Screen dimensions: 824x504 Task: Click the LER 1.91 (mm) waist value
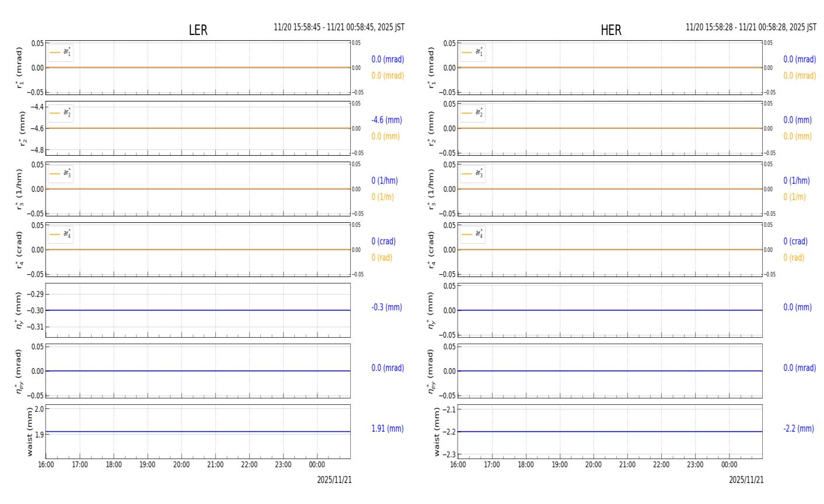pyautogui.click(x=387, y=429)
